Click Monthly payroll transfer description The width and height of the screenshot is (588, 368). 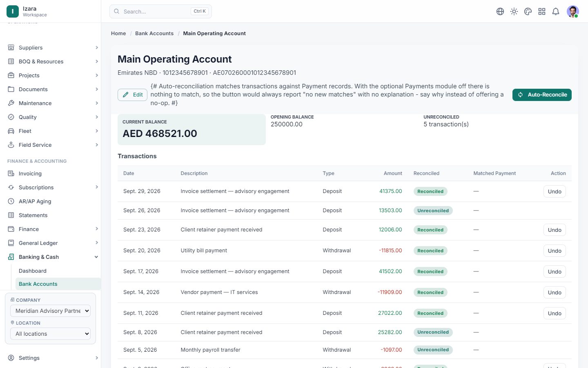pos(210,350)
